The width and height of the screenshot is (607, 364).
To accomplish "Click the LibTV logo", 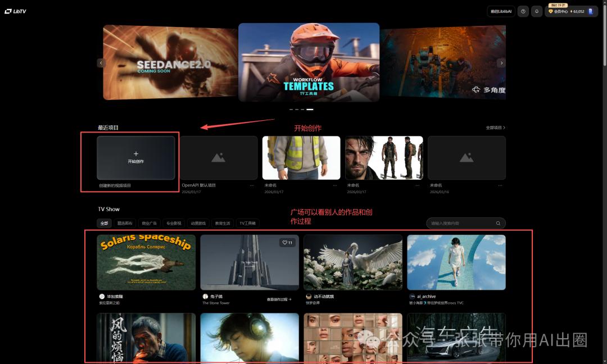I will tap(16, 11).
